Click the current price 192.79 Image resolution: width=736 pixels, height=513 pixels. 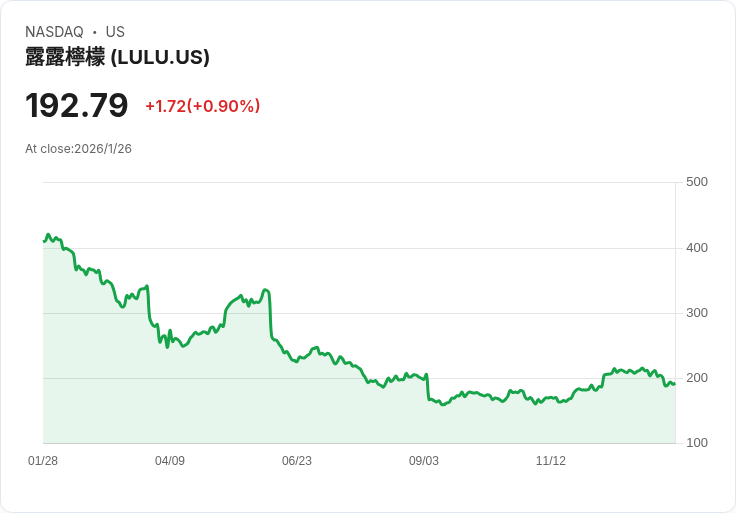click(77, 105)
